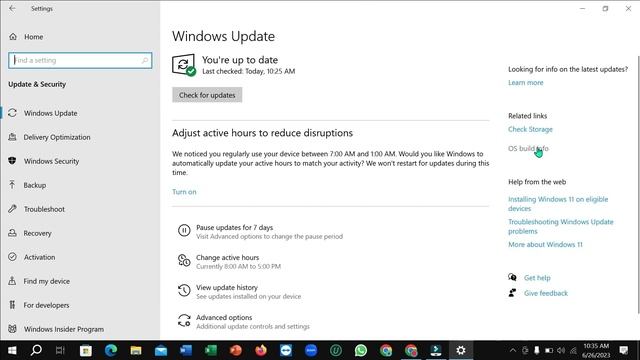Open Troubleshoot section
This screenshot has width=640, height=360.
pos(44,209)
